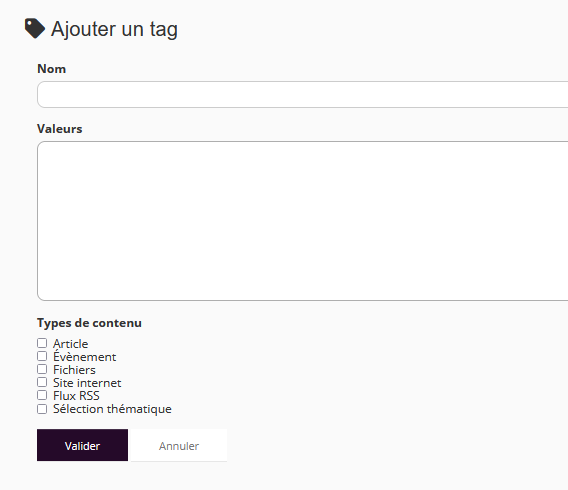Image resolution: width=568 pixels, height=490 pixels.
Task: Click the 'Ajouter un tag' heading text
Action: click(x=114, y=29)
